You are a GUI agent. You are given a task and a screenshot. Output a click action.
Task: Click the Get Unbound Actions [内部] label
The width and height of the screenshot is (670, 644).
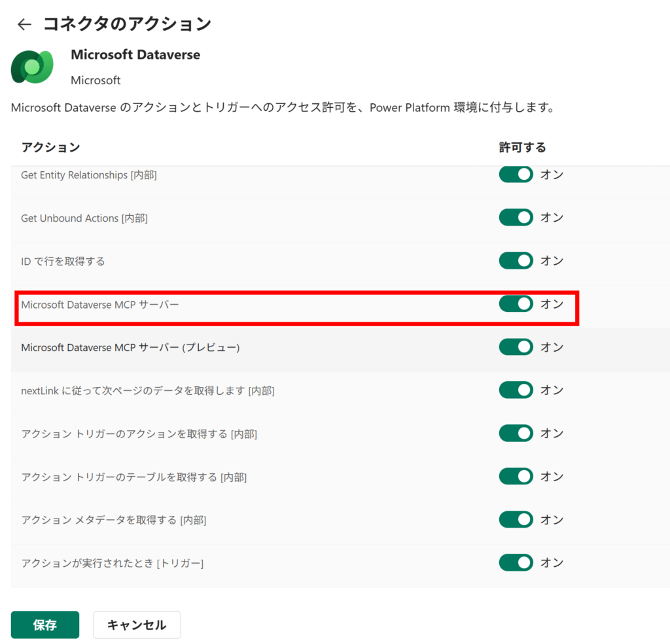(84, 218)
